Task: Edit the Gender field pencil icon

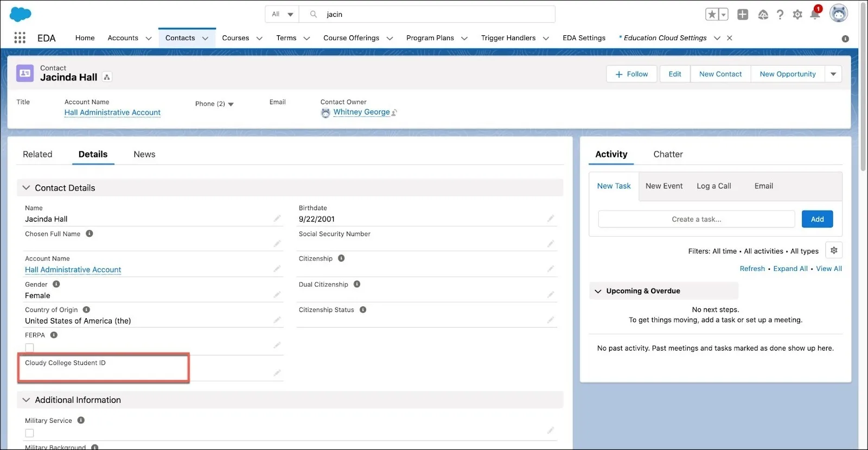Action: 277,295
